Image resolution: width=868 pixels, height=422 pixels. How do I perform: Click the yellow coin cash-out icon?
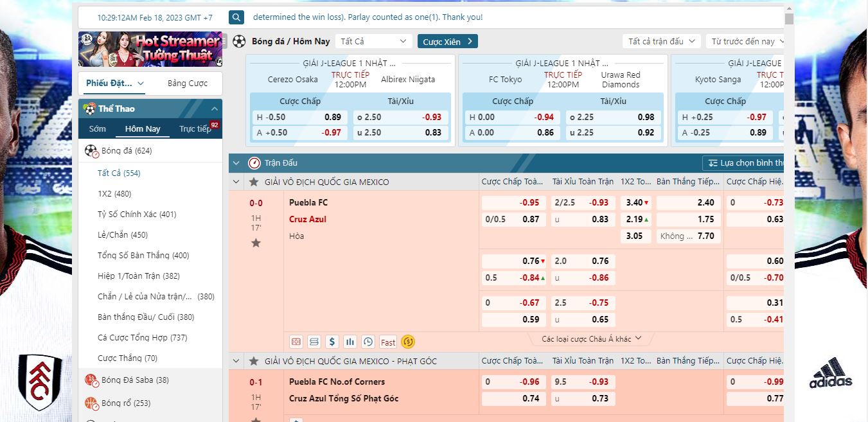click(x=408, y=342)
